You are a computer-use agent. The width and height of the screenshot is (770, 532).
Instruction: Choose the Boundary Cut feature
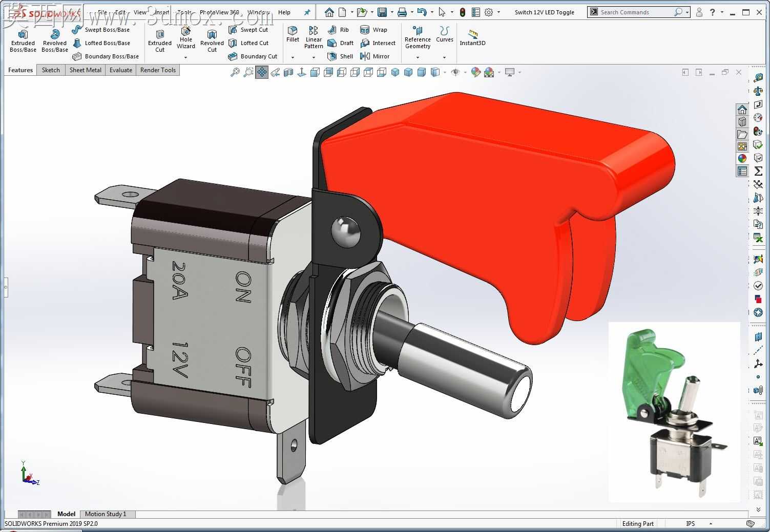pos(253,56)
